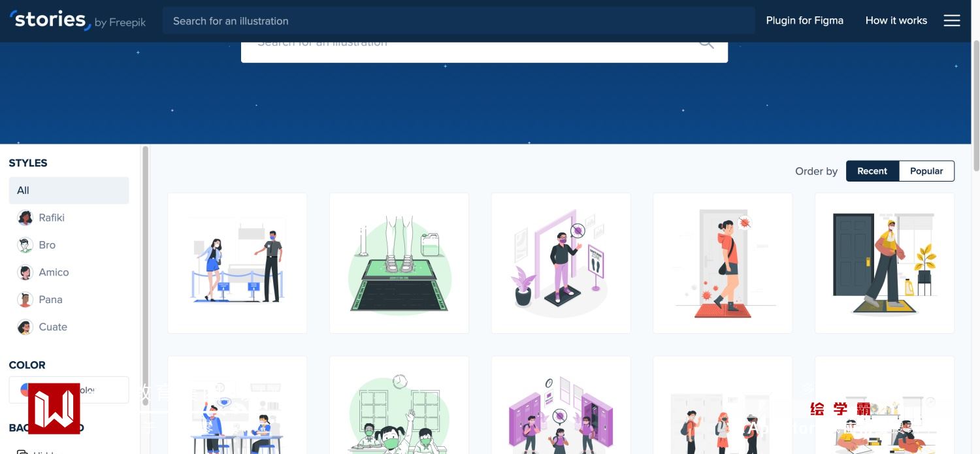Screen dimensions: 980x454
Task: Open the queue with masked couple illustration
Action: [237, 263]
